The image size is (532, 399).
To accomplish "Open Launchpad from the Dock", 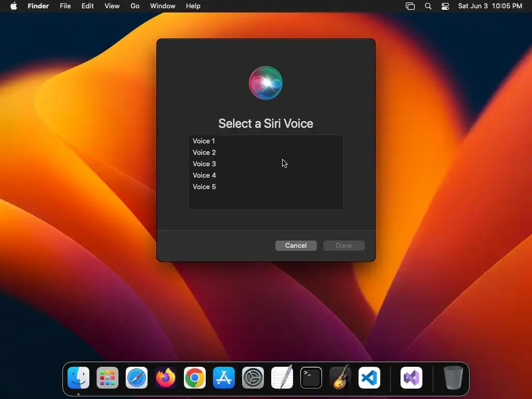I will 108,378.
